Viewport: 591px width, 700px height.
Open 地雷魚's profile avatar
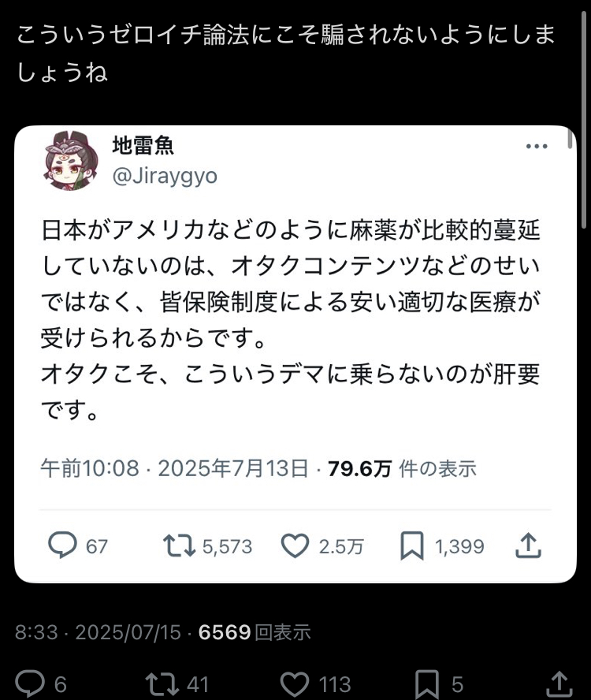[71, 161]
